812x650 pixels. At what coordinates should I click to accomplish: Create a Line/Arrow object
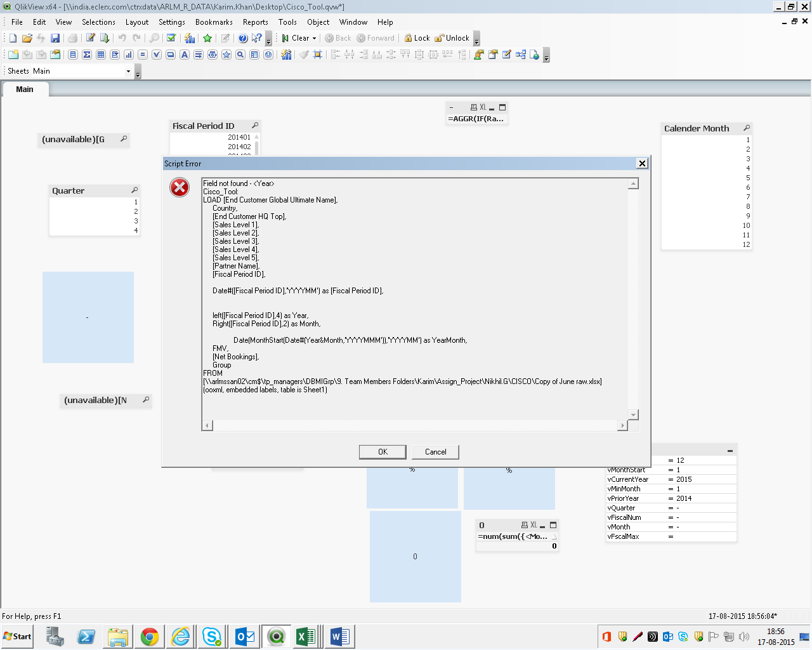[x=199, y=55]
